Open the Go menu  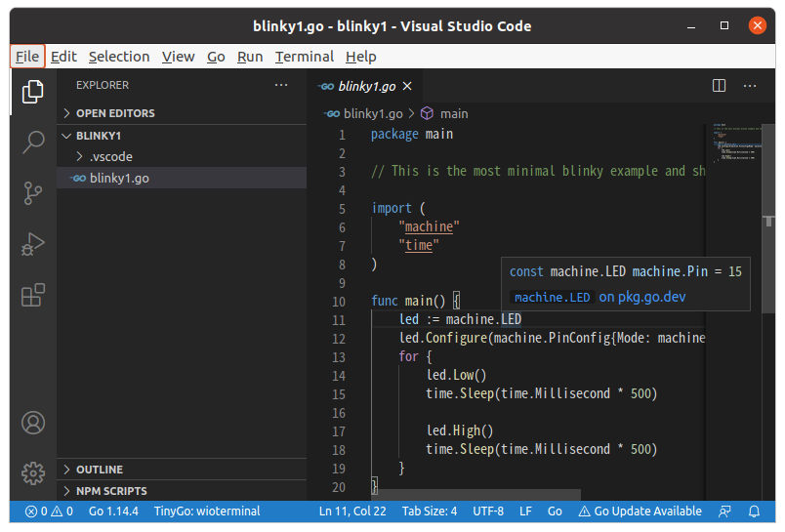point(216,57)
